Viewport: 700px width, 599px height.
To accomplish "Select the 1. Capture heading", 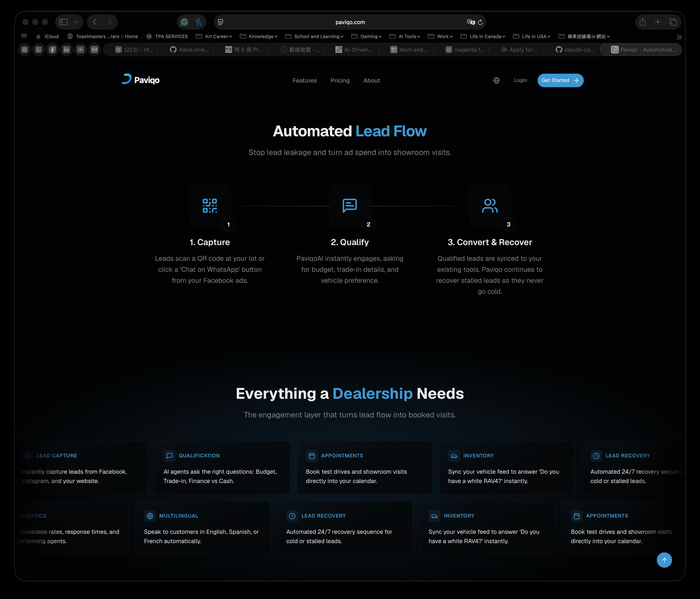I will click(210, 242).
